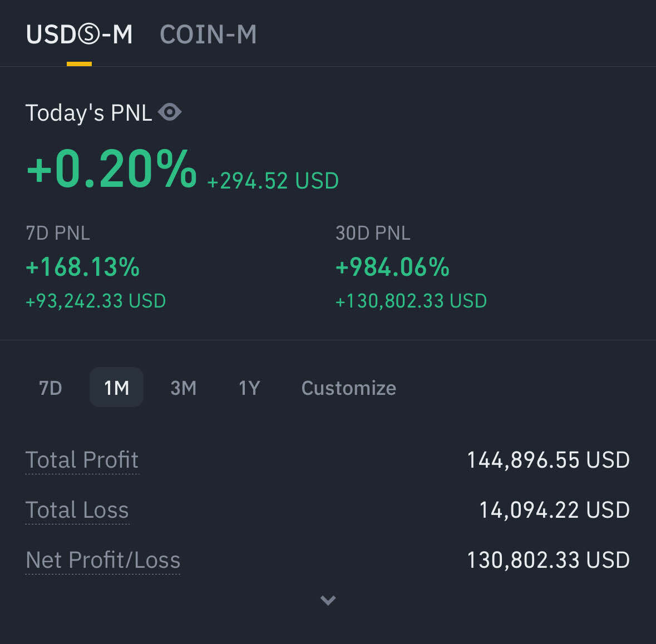This screenshot has width=656, height=644.
Task: Click the 144,896.55 USD total profit amount
Action: 548,460
